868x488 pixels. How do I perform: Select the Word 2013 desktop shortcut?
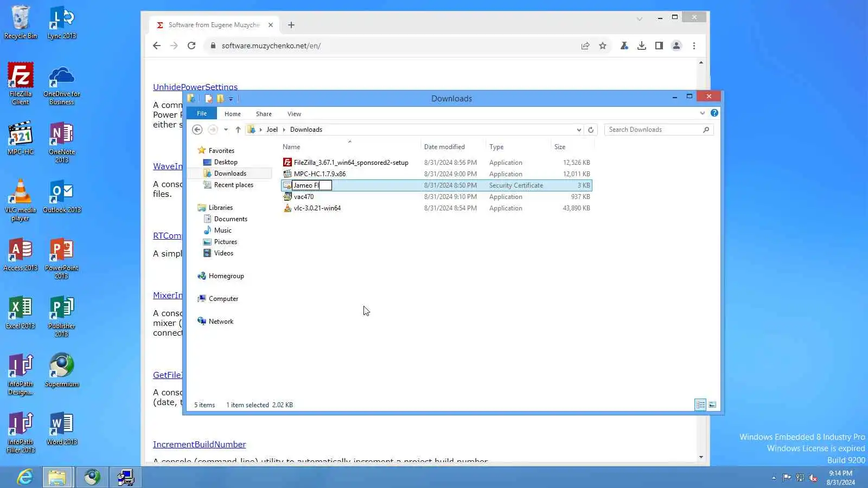[x=62, y=428]
